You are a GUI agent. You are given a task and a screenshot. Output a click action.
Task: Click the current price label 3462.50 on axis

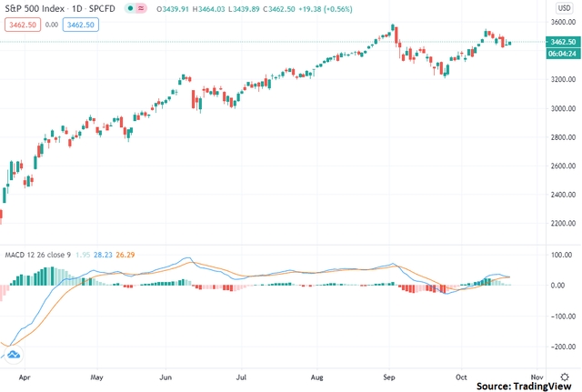tap(563, 42)
